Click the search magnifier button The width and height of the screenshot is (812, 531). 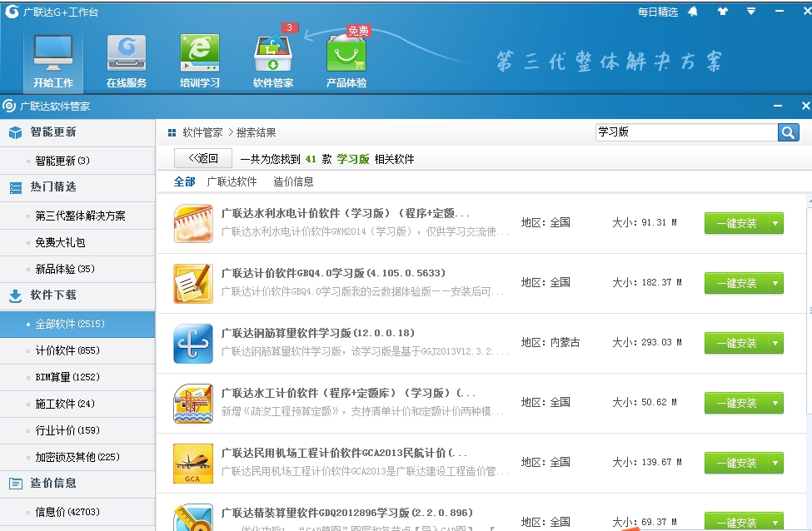coord(788,132)
